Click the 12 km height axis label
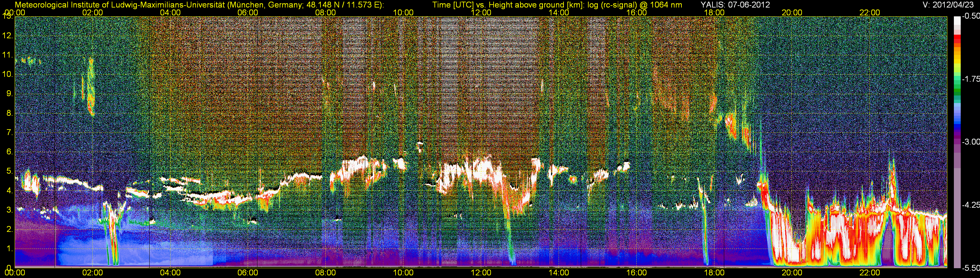This screenshot has width=980, height=278. coord(8,36)
